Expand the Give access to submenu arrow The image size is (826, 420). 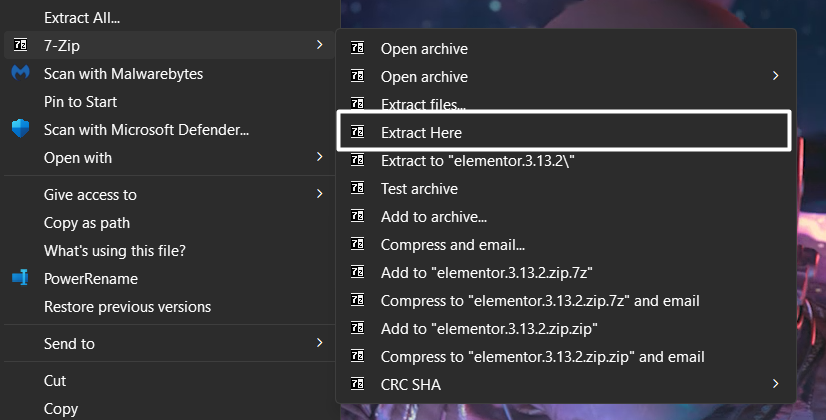coord(319,194)
